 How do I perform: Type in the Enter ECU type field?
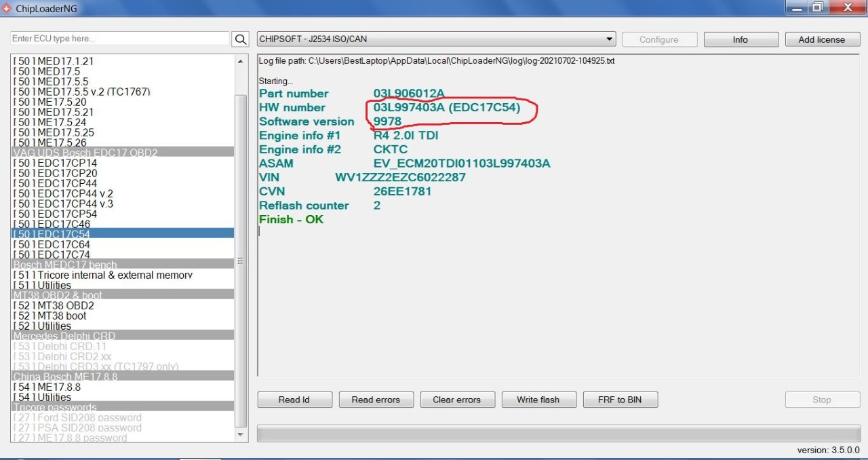[x=120, y=39]
